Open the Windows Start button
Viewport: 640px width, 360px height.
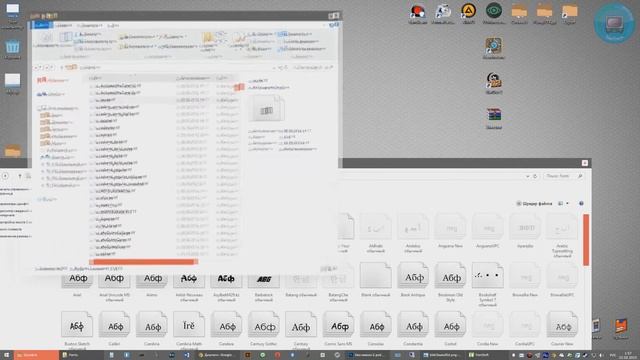[x=6, y=355]
